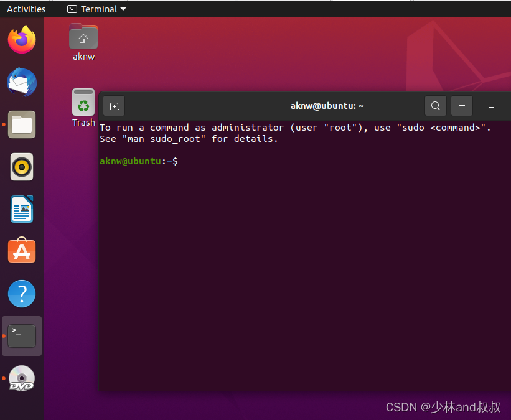This screenshot has width=511, height=420.
Task: Open the DVD disc in dock
Action: tap(22, 378)
